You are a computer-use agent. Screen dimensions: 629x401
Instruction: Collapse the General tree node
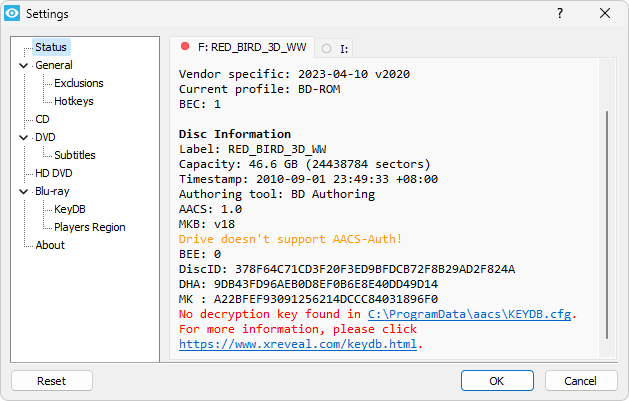(24, 65)
